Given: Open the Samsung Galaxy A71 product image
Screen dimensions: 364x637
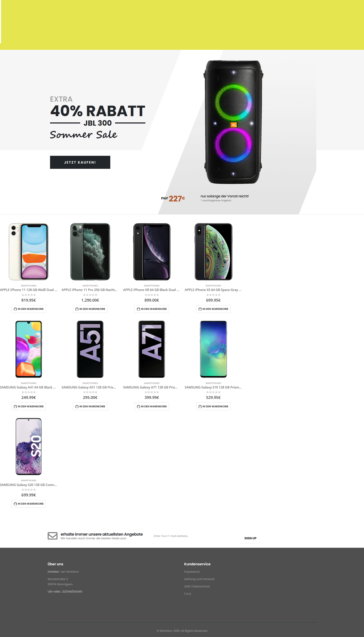Looking at the screenshot, I should click(151, 349).
